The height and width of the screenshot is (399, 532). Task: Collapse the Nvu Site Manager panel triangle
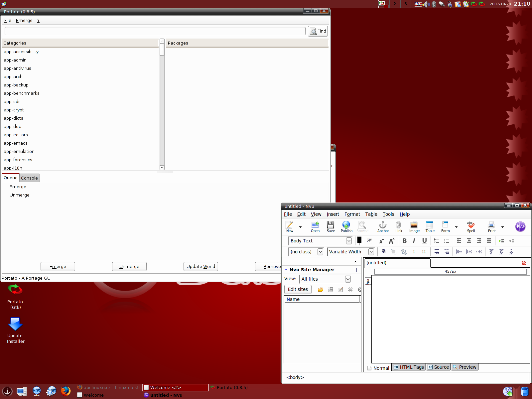(x=286, y=270)
